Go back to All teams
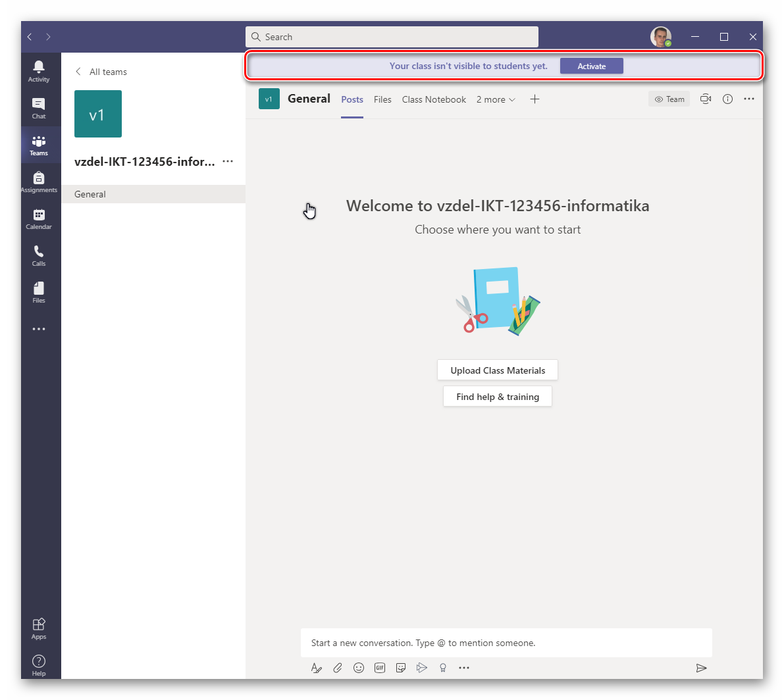 click(101, 72)
